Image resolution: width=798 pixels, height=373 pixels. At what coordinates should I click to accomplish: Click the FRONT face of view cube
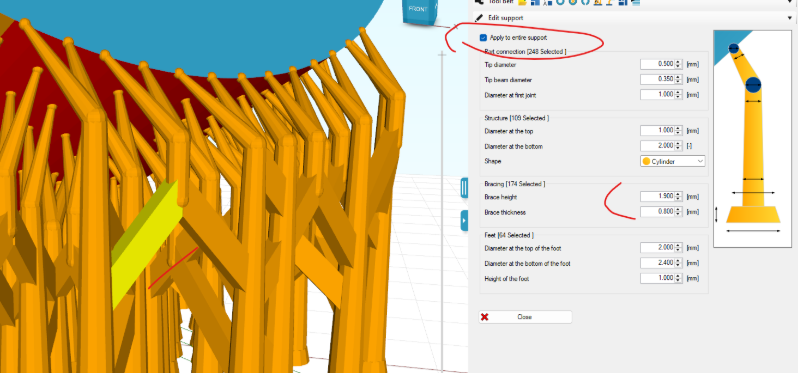(417, 10)
